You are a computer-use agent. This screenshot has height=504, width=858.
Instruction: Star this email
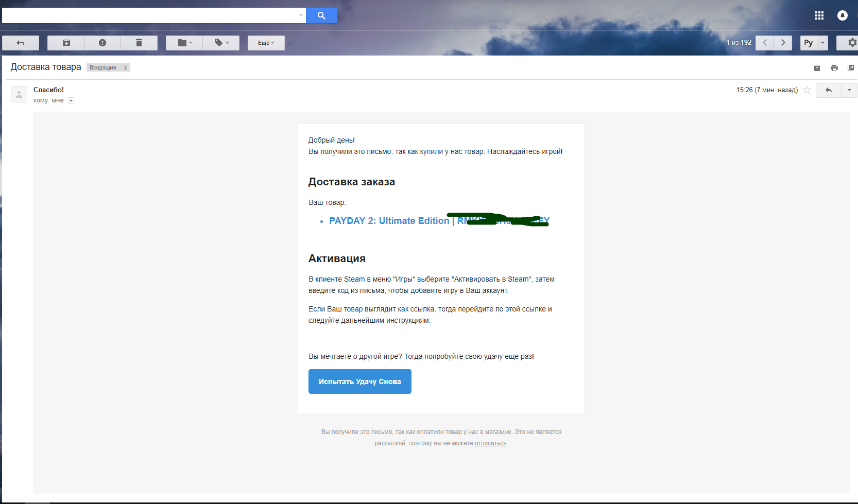pos(807,90)
